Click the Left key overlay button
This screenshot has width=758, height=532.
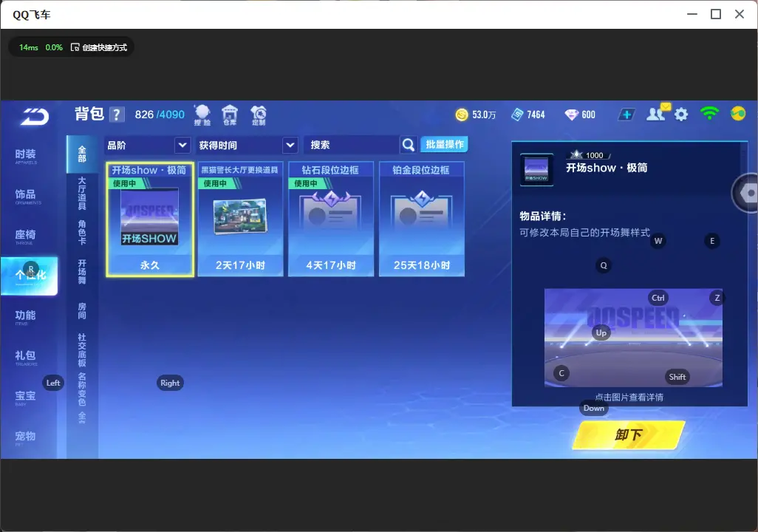pos(53,383)
